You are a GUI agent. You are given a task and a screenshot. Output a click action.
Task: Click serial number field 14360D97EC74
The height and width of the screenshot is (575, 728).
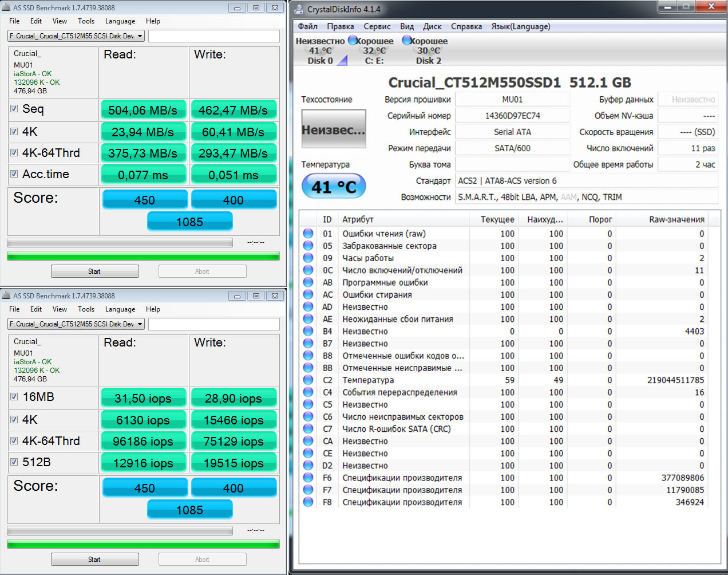(513, 116)
